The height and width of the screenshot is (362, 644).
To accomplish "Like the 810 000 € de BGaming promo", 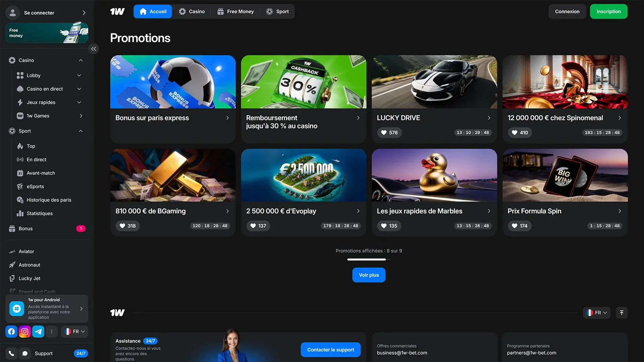I will click(127, 226).
